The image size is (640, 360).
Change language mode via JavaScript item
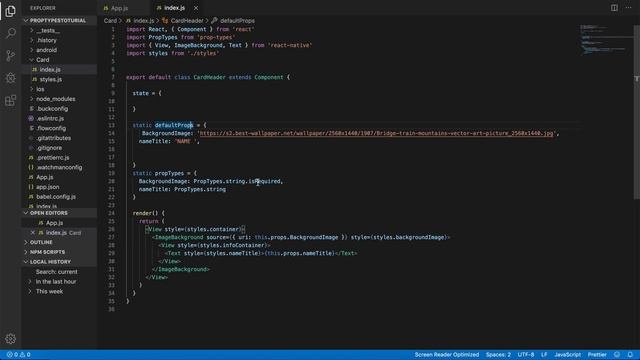pyautogui.click(x=567, y=355)
